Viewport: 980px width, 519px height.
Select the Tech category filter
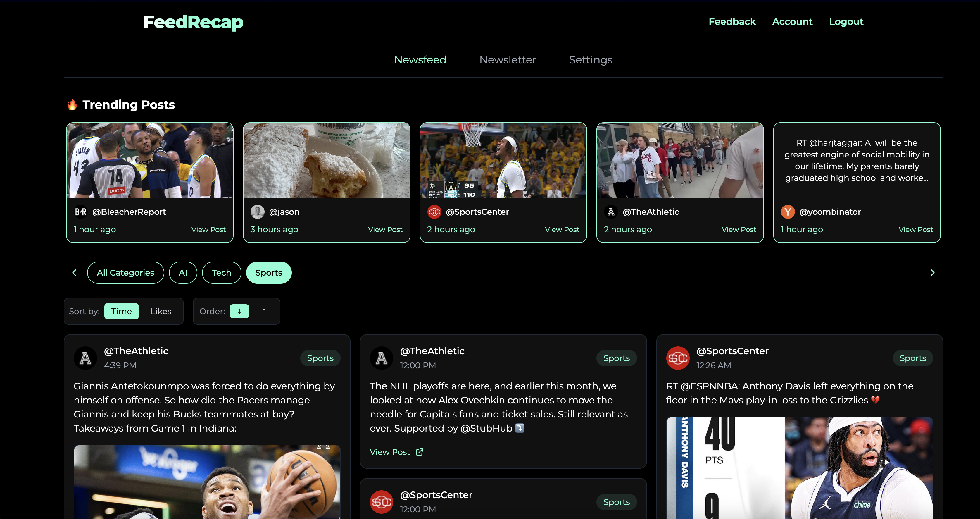coord(221,273)
